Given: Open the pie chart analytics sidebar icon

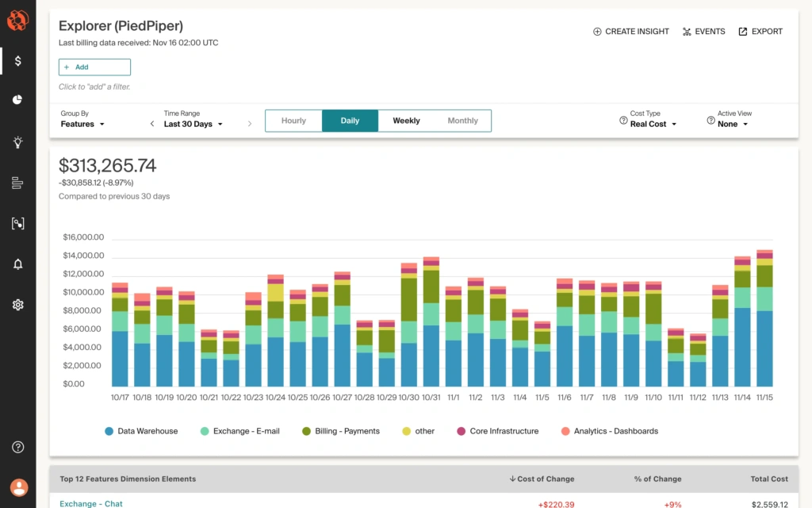Looking at the screenshot, I should [x=17, y=99].
